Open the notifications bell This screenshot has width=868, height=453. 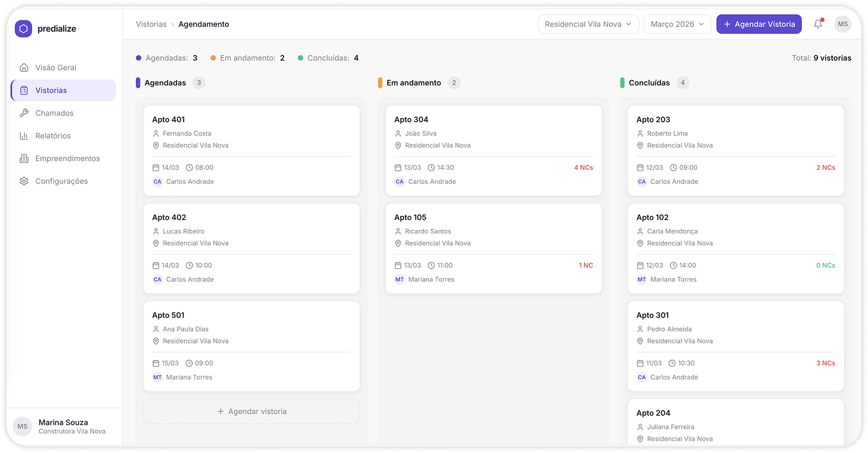pos(818,24)
